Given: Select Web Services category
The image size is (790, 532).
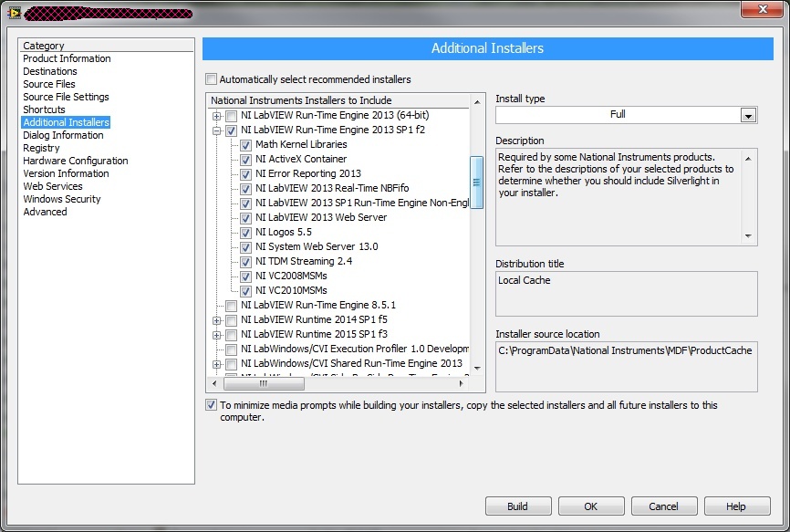Looking at the screenshot, I should 53,186.
